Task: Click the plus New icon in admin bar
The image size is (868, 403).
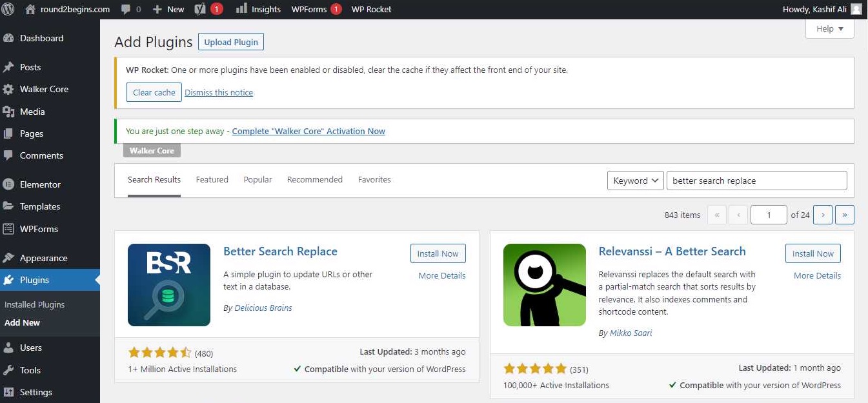Action: (x=157, y=9)
